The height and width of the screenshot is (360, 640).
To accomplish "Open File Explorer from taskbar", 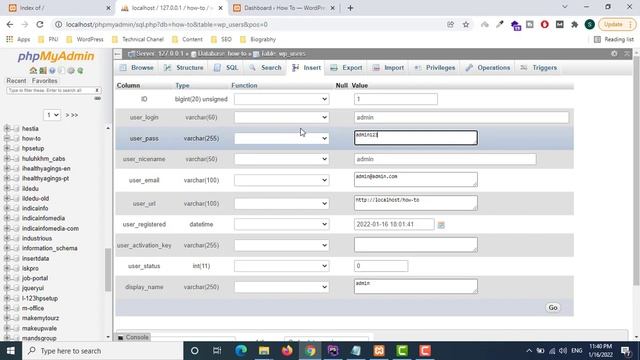I will point(264,351).
